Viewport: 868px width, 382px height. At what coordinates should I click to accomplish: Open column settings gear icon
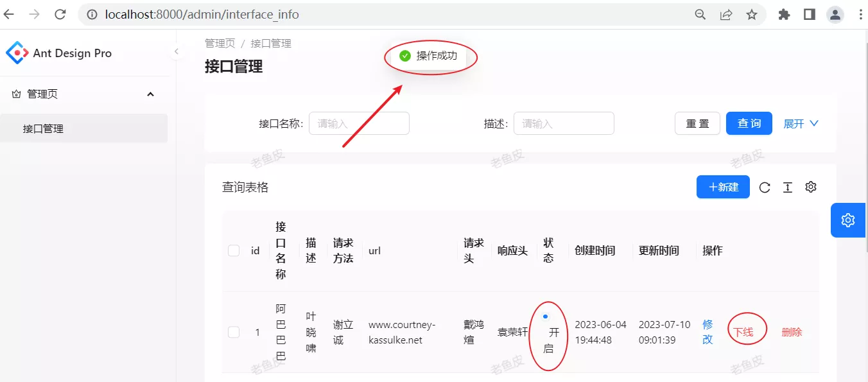point(811,187)
